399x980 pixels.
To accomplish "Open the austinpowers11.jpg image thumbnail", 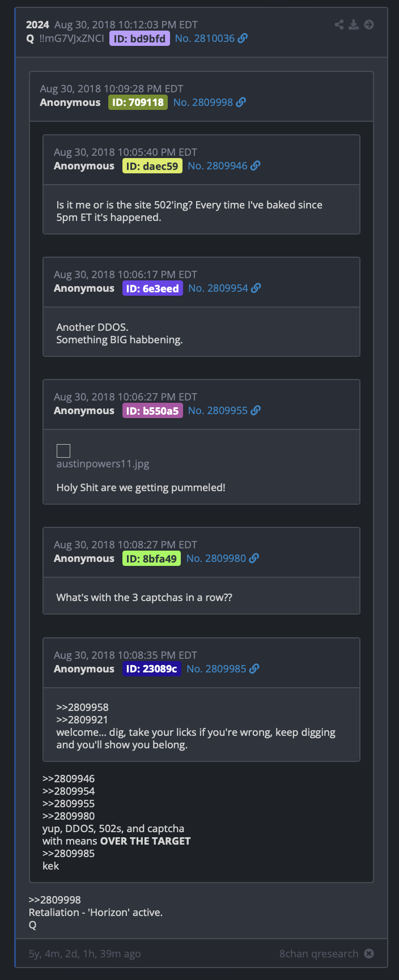I will click(63, 451).
